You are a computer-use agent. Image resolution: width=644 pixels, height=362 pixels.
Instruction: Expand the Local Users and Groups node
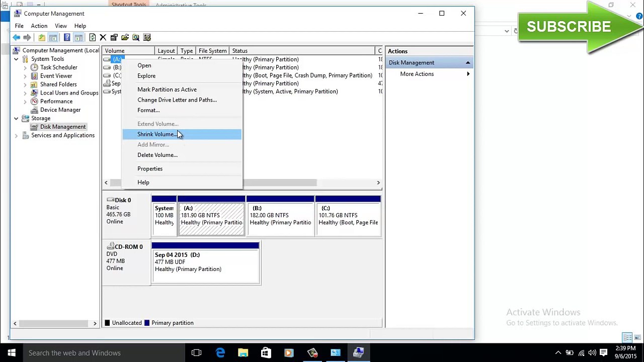point(25,93)
